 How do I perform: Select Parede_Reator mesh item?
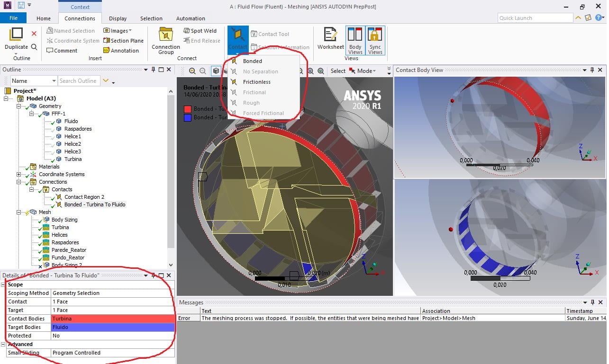click(x=69, y=250)
